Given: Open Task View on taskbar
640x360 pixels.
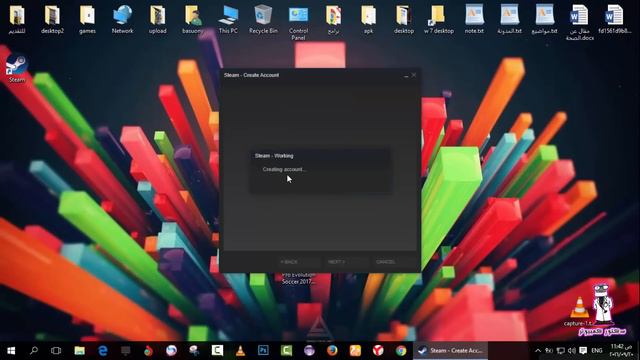Looking at the screenshot, I should point(56,351).
